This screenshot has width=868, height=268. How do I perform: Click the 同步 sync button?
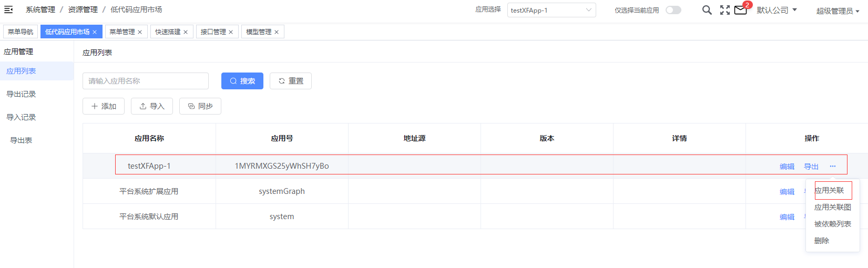pyautogui.click(x=200, y=106)
